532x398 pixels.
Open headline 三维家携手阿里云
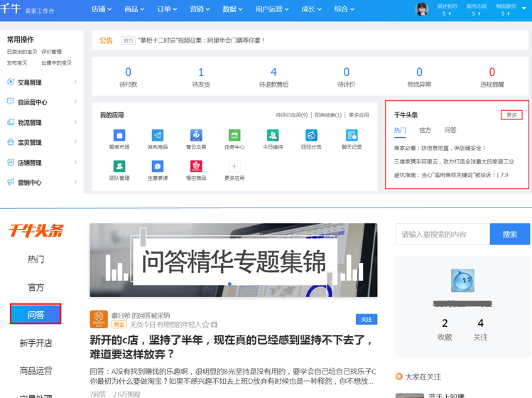454,161
